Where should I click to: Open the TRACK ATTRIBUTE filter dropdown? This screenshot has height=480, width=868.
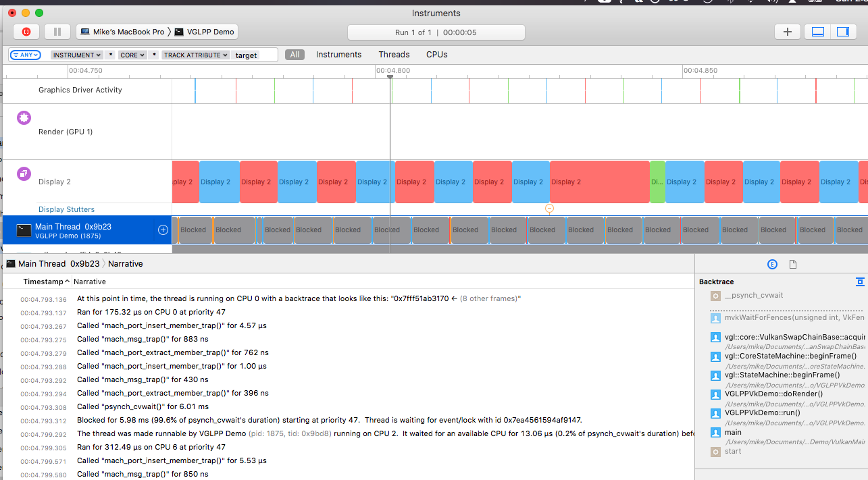(196, 55)
